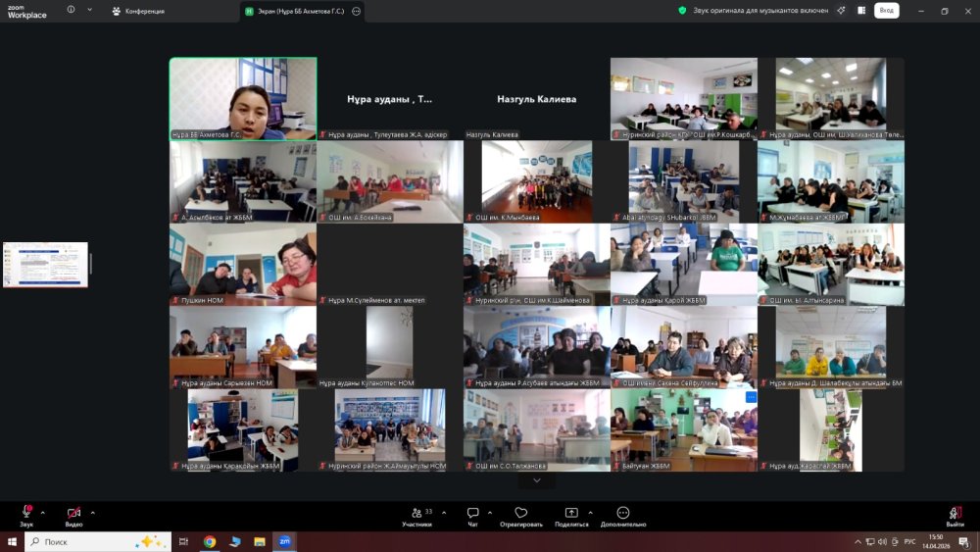Click the Вход sign-in button

(886, 11)
